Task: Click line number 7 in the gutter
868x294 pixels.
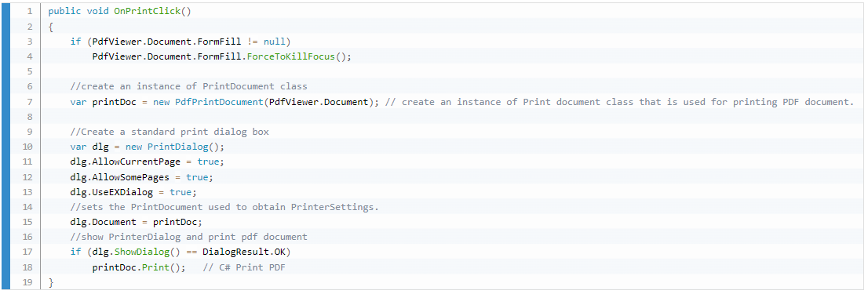Action: pyautogui.click(x=29, y=102)
